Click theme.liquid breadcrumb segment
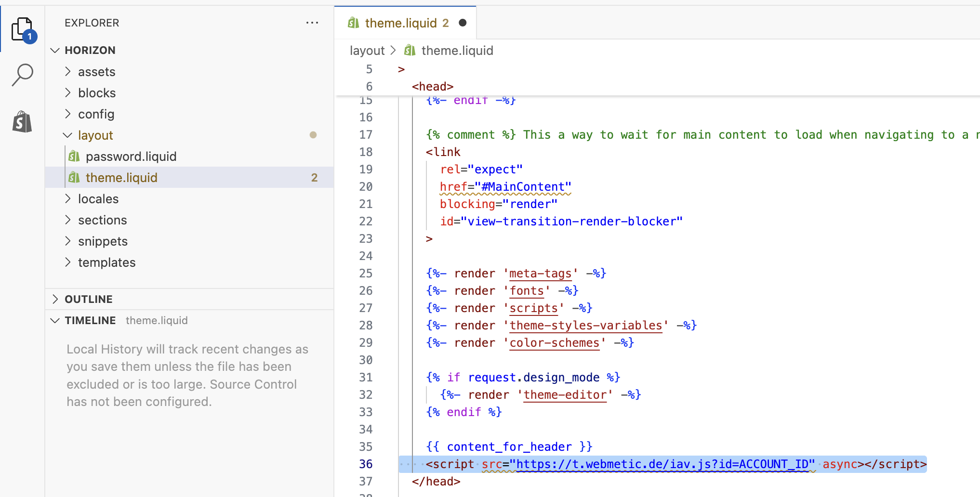 tap(457, 51)
